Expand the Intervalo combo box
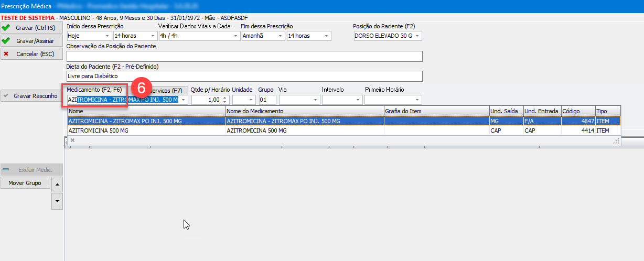Image resolution: width=644 pixels, height=261 pixels. point(358,100)
